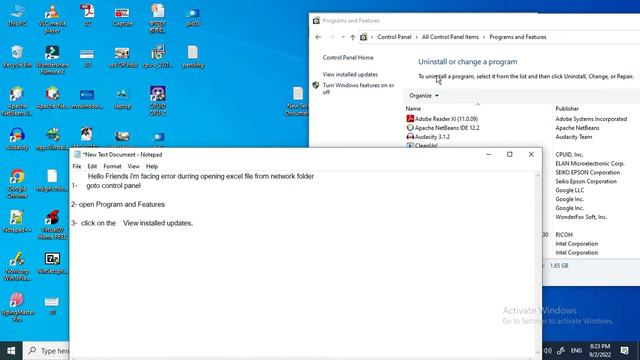The width and height of the screenshot is (640, 360).
Task: Click Up arrow in Programs and Features
Action: (353, 37)
